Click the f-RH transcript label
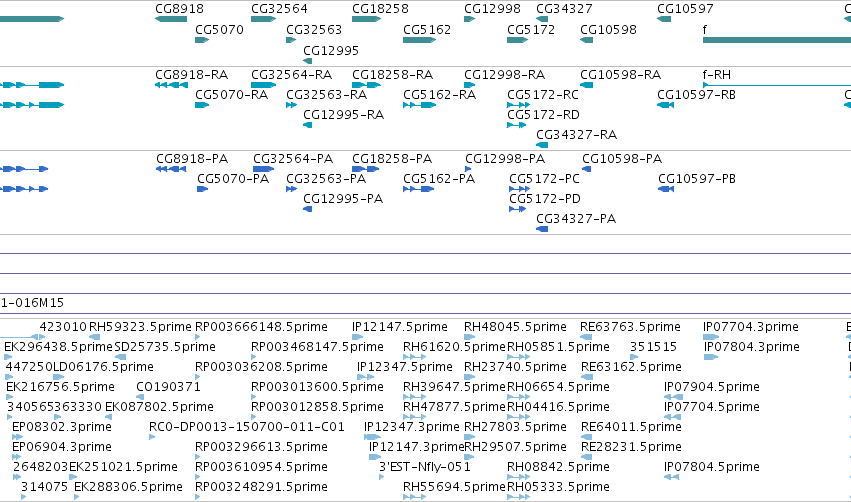 (717, 74)
